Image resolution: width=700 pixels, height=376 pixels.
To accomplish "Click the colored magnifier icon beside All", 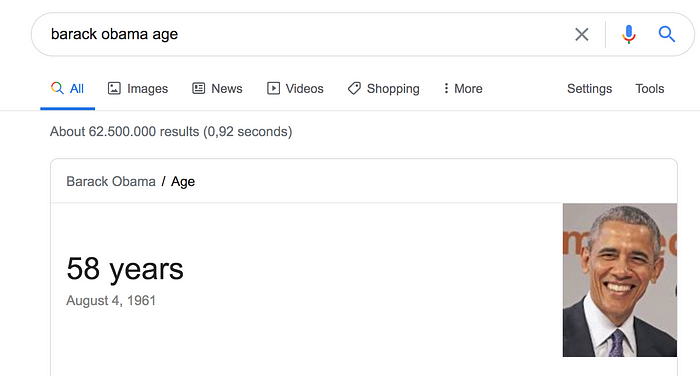I will pyautogui.click(x=57, y=88).
